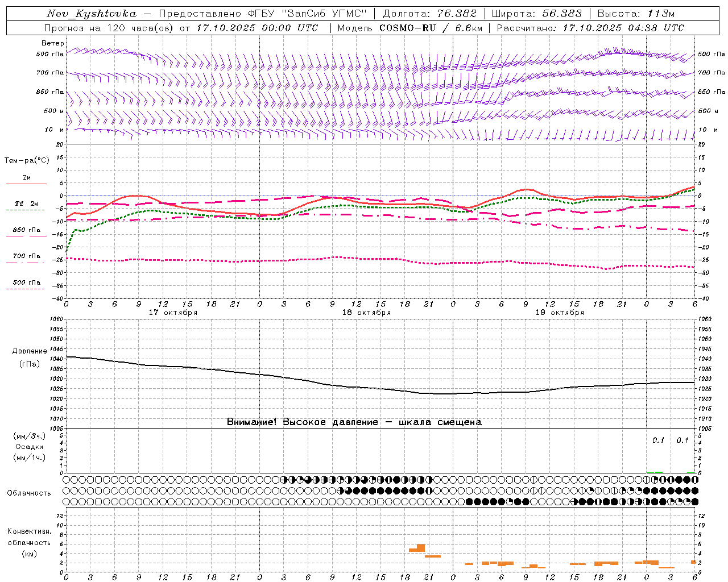
Task: Click the 700 гПа temperature legend entry
Action: tap(26, 256)
